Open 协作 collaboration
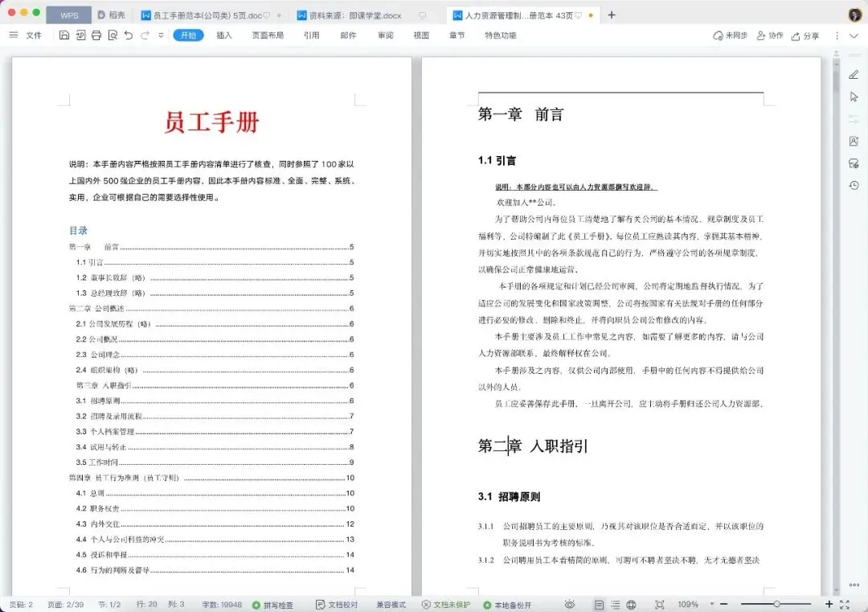The width and height of the screenshot is (868, 612). tap(770, 35)
